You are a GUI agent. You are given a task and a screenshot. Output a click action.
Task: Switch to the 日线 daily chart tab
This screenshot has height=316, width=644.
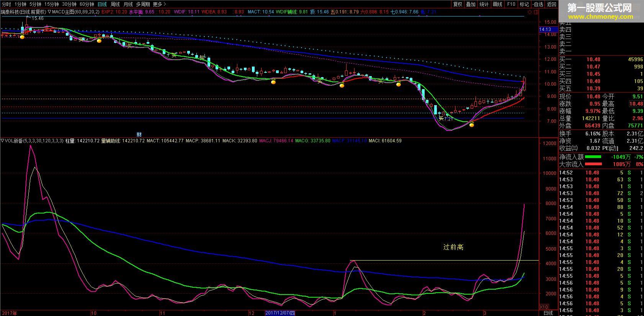(102, 4)
